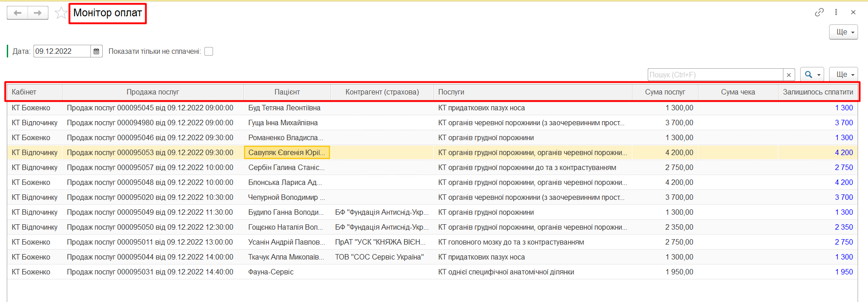Click the back navigation arrow
This screenshot has height=302, width=868.
[18, 13]
